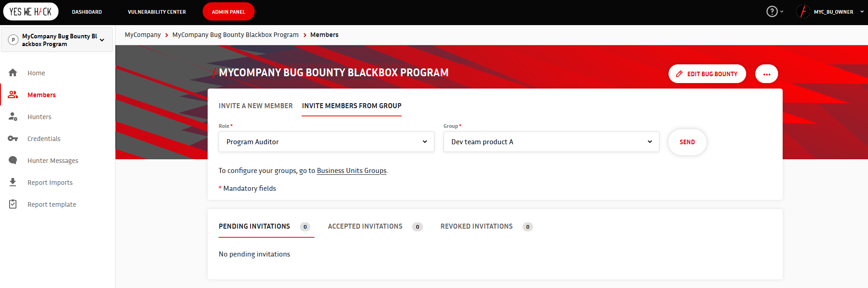Go to MyCompany breadcrumb link

coord(142,35)
